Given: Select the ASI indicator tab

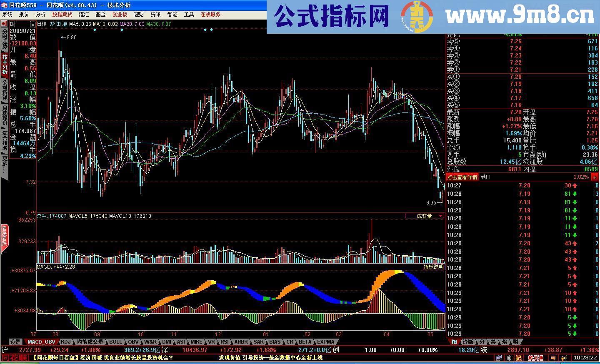Looking at the screenshot, I should coord(181,342).
